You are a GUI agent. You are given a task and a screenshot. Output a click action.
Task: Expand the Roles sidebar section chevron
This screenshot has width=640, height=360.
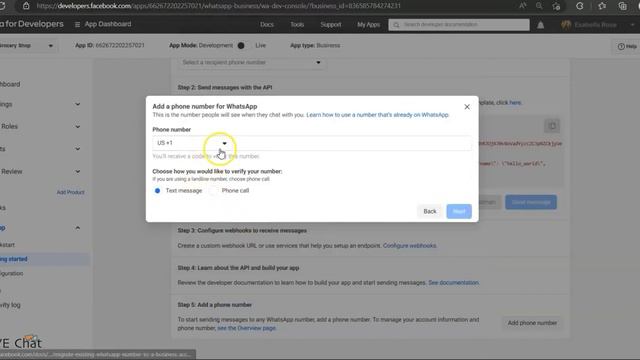click(78, 127)
